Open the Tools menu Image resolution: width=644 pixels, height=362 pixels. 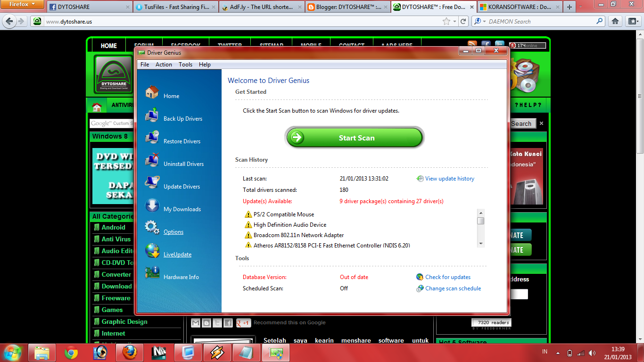[185, 65]
